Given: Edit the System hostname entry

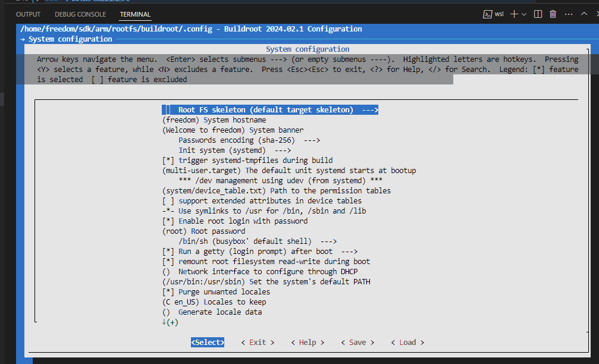Looking at the screenshot, I should click(214, 120).
